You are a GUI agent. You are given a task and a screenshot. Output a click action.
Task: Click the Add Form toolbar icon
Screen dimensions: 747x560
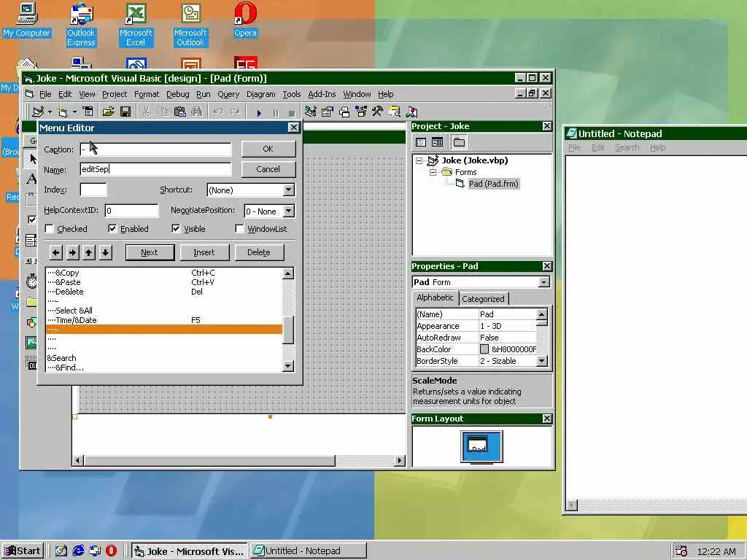(63, 112)
